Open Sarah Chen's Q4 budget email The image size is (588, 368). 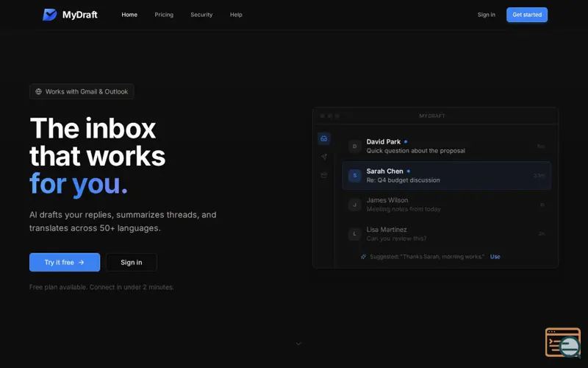(446, 175)
